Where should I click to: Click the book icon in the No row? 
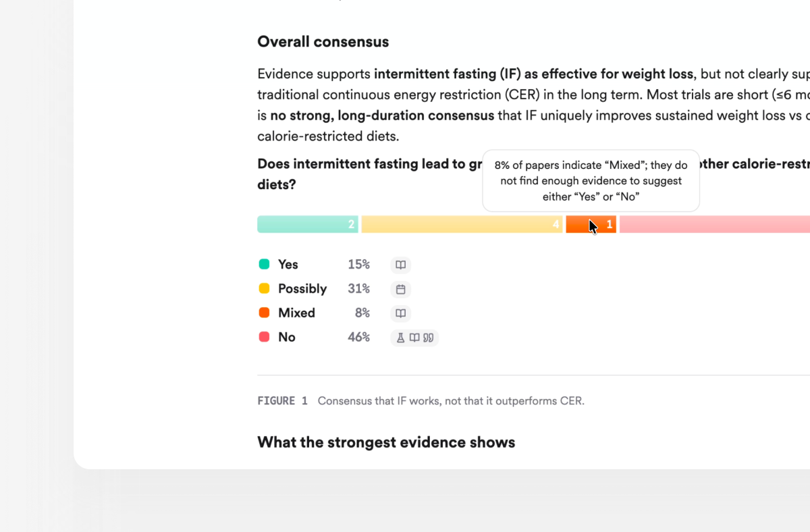click(414, 338)
